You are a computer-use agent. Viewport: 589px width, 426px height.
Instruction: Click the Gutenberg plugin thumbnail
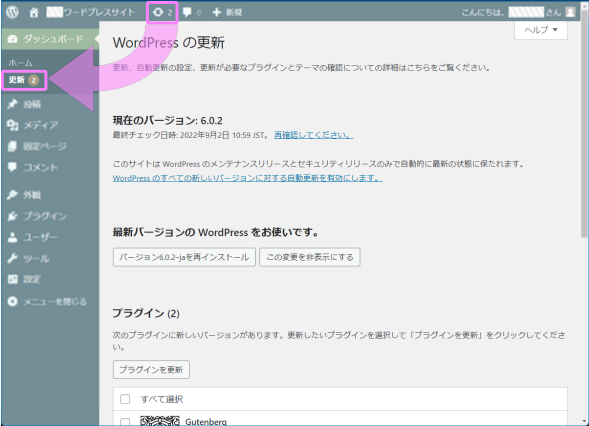[160, 420]
